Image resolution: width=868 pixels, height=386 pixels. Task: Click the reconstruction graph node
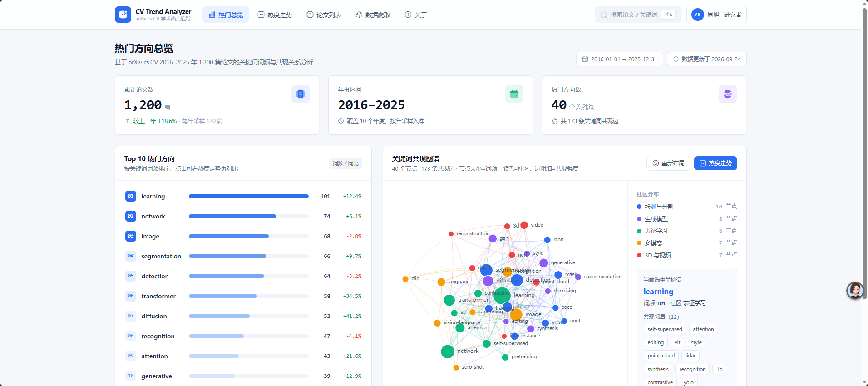pos(451,234)
